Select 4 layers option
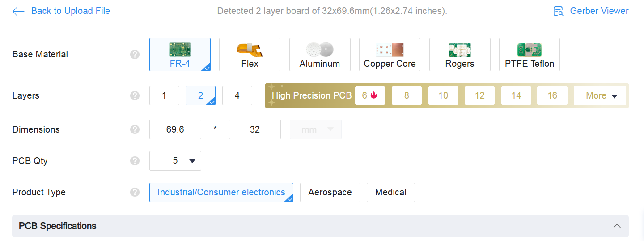The image size is (644, 241). pos(237,95)
